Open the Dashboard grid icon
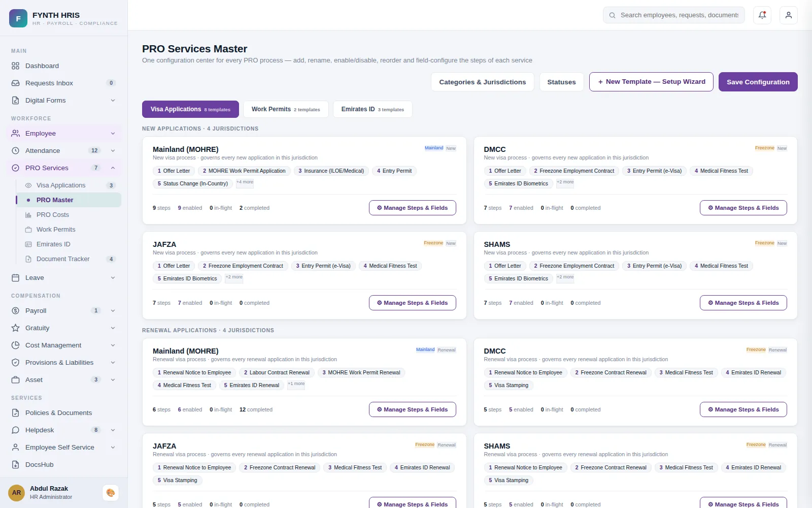812x508 pixels. 16,66
